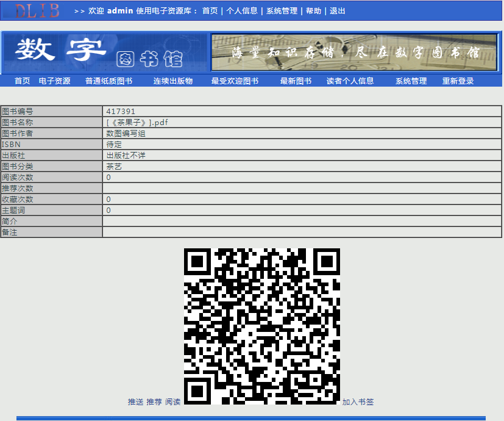Open 读者个人信息 menu item
The width and height of the screenshot is (504, 421).
point(350,81)
